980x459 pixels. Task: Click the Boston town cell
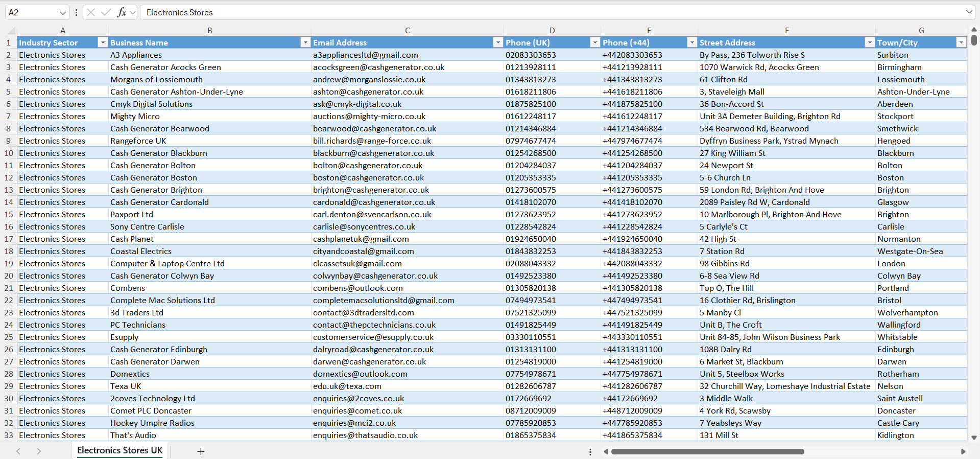921,177
